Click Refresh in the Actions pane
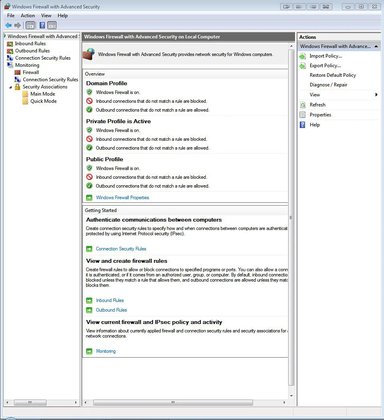Viewport: 384px width, 420px height. [317, 105]
